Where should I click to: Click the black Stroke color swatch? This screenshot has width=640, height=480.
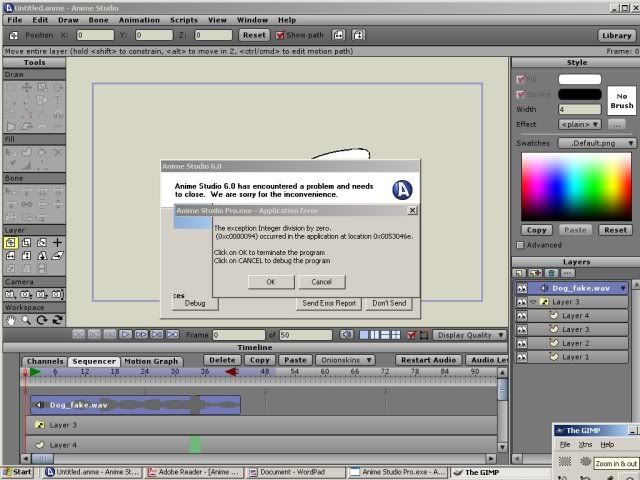point(580,94)
